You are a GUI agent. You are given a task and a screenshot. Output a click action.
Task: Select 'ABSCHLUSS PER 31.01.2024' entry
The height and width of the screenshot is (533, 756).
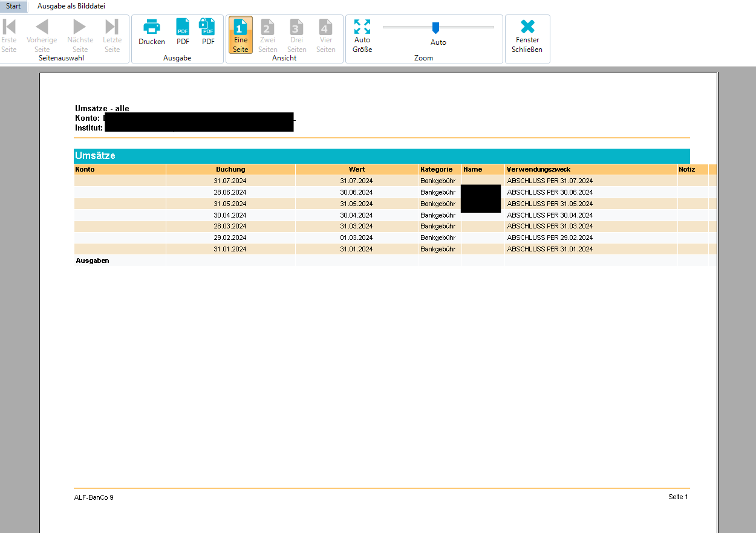(550, 249)
